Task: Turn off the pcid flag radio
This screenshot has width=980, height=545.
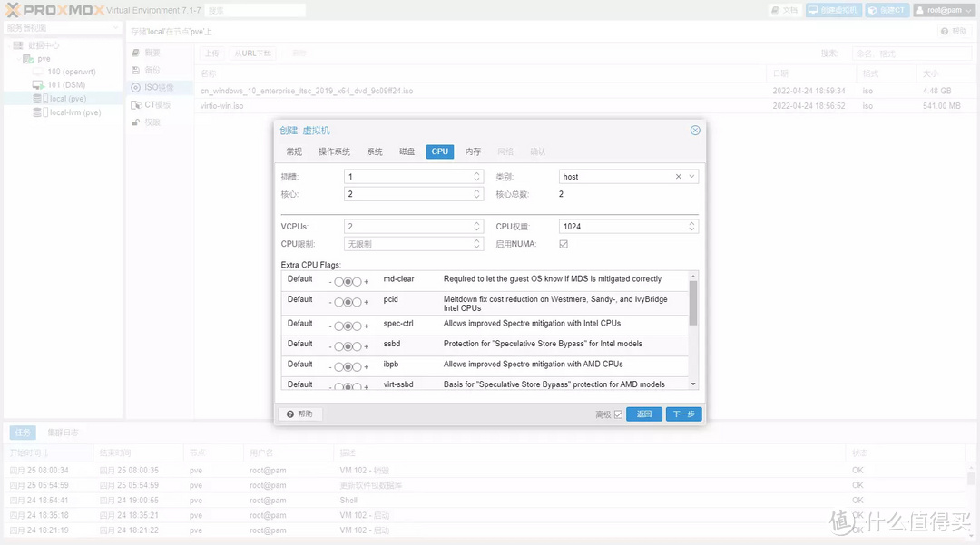Action: pos(338,302)
